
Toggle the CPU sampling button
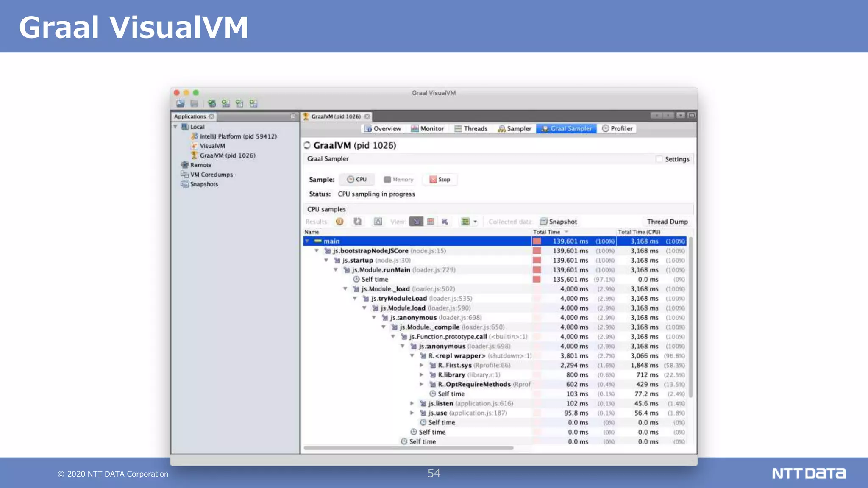tap(357, 180)
